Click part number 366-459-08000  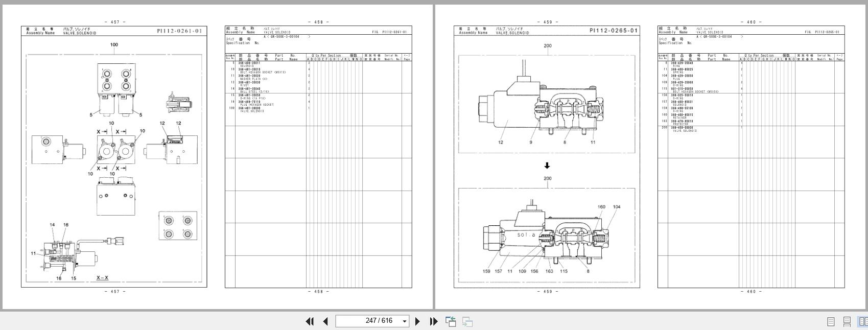pyautogui.click(x=682, y=128)
